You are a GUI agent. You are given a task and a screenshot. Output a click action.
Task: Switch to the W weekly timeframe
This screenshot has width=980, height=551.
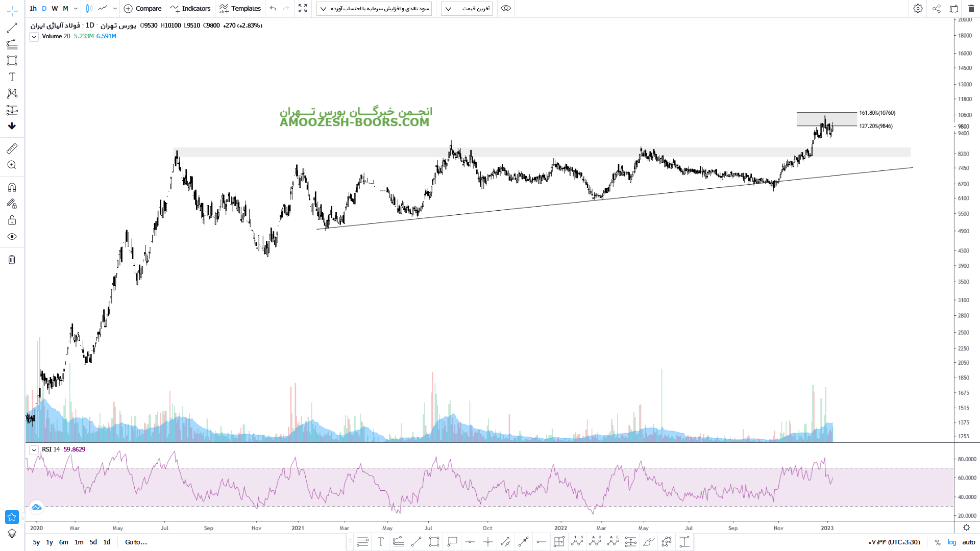(x=55, y=8)
